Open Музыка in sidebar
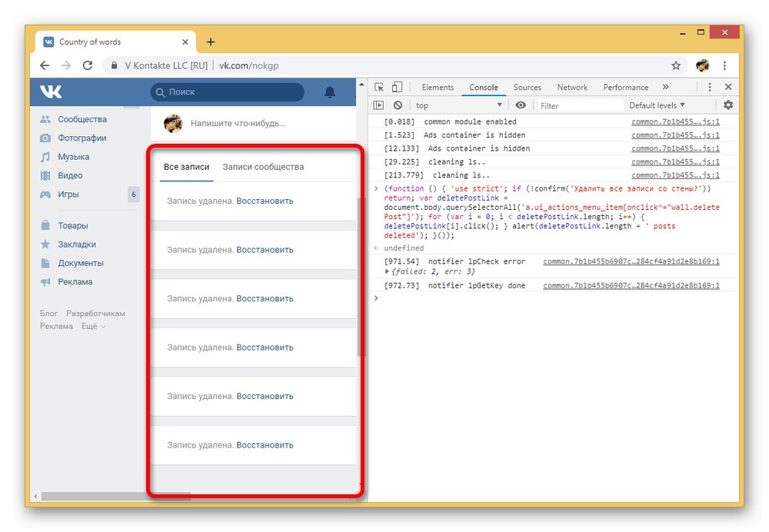This screenshot has width=769, height=532. tap(74, 157)
